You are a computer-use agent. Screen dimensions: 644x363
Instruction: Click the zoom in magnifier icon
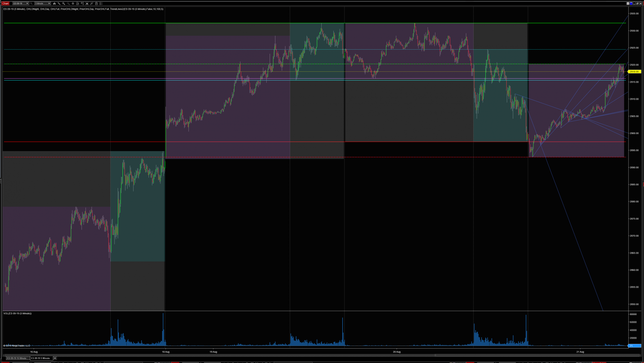tap(64, 3)
